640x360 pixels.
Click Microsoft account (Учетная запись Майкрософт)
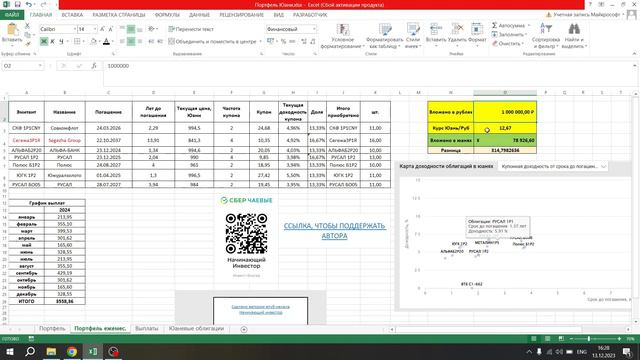[x=585, y=15]
